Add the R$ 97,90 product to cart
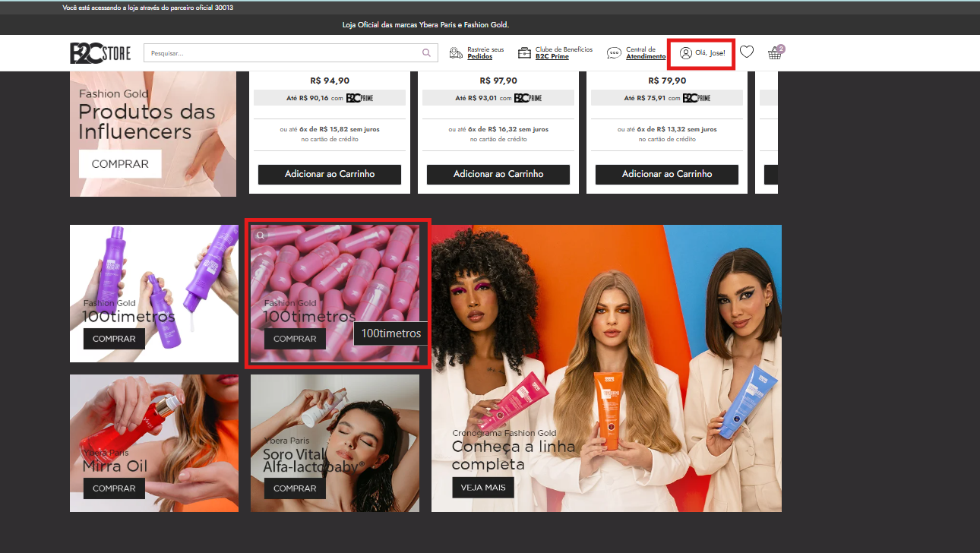Viewport: 980px width, 553px height. (498, 174)
